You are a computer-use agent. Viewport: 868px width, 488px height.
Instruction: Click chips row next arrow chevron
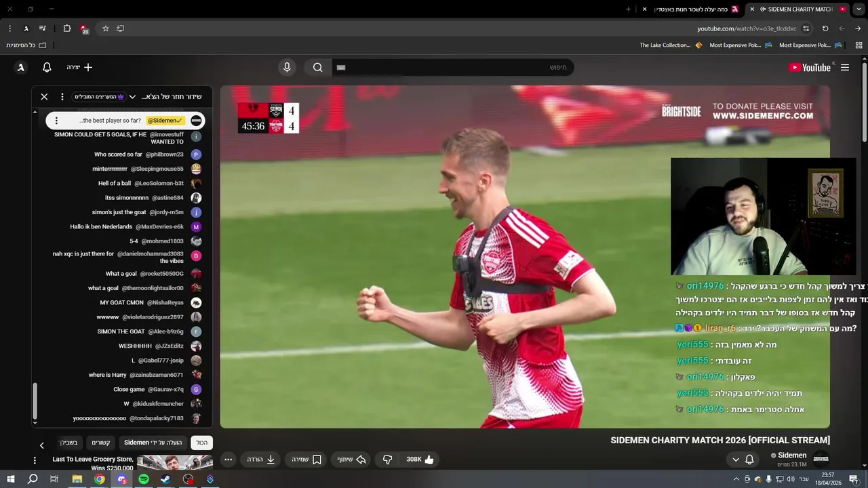[x=41, y=445]
